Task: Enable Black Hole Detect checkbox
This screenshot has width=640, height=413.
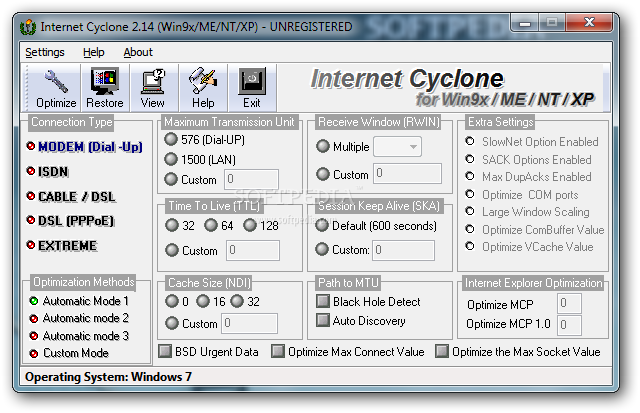Action: 369,302
